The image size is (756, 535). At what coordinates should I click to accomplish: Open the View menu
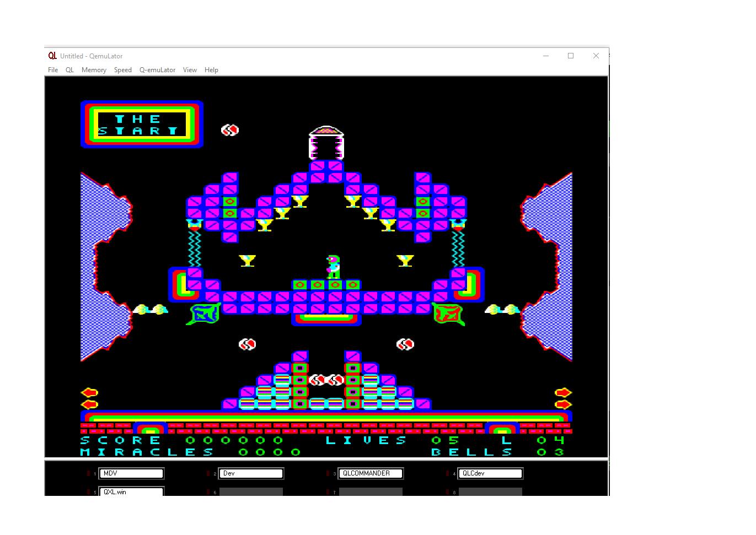click(x=190, y=70)
